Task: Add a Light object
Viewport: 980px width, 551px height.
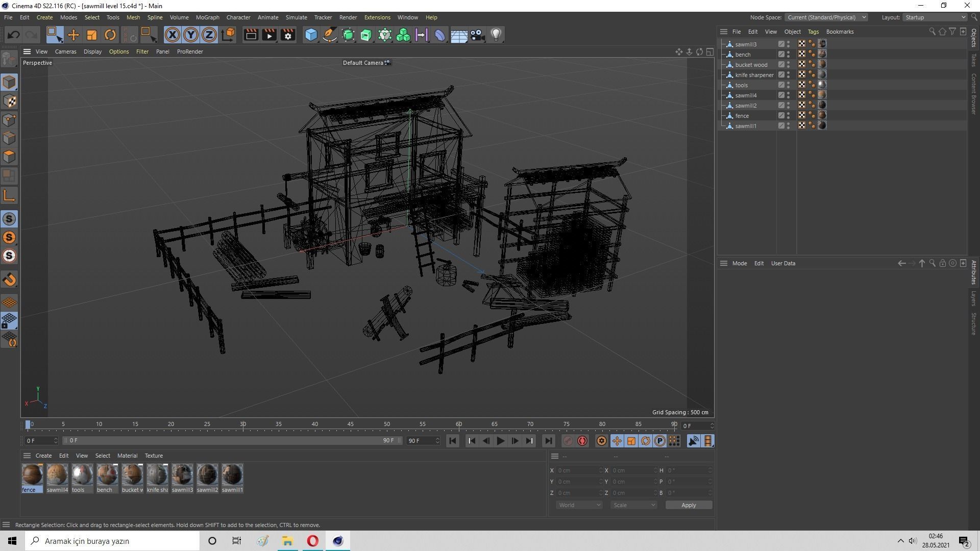Action: (496, 35)
